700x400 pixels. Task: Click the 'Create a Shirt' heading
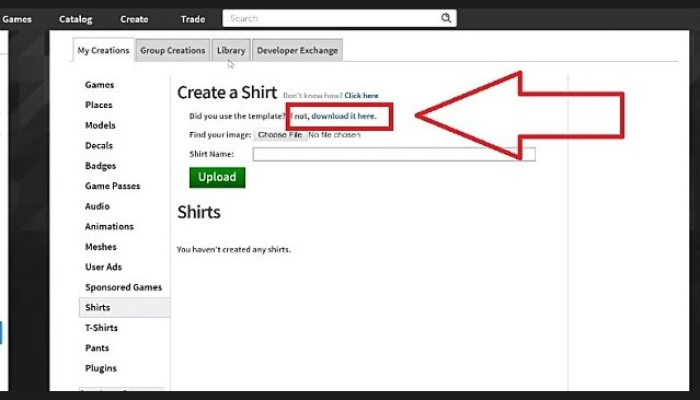tap(227, 92)
